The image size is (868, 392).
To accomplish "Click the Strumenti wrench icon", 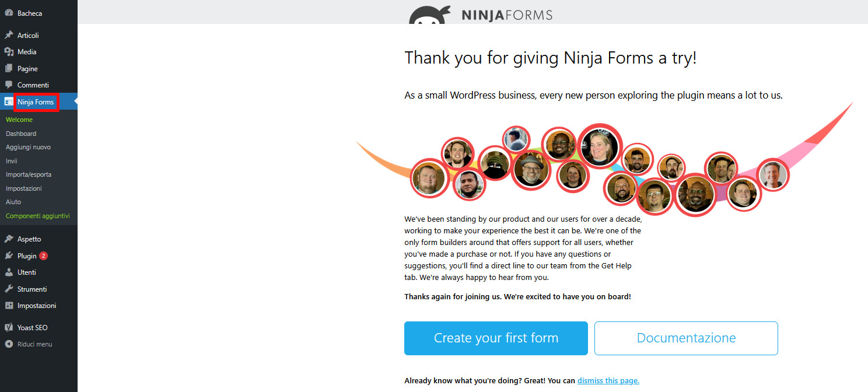I will pyautogui.click(x=9, y=289).
